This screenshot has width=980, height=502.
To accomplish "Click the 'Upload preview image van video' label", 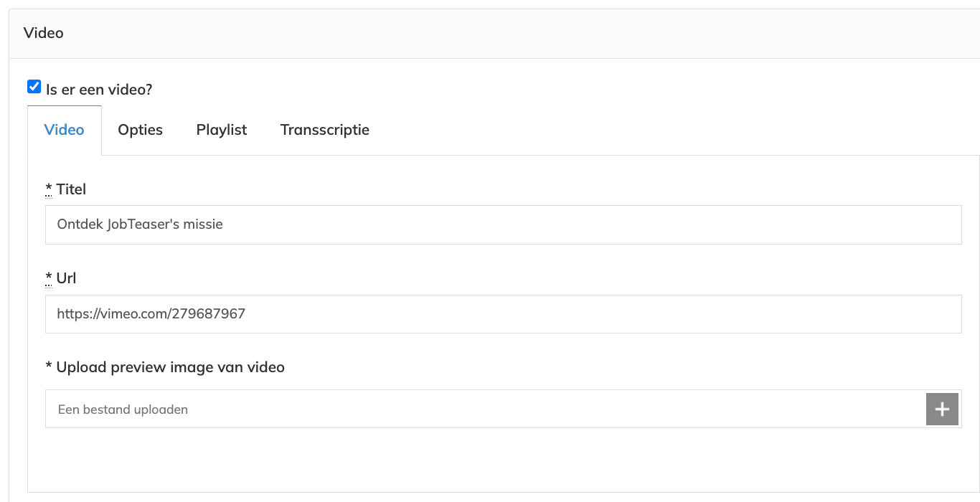I will 170,367.
